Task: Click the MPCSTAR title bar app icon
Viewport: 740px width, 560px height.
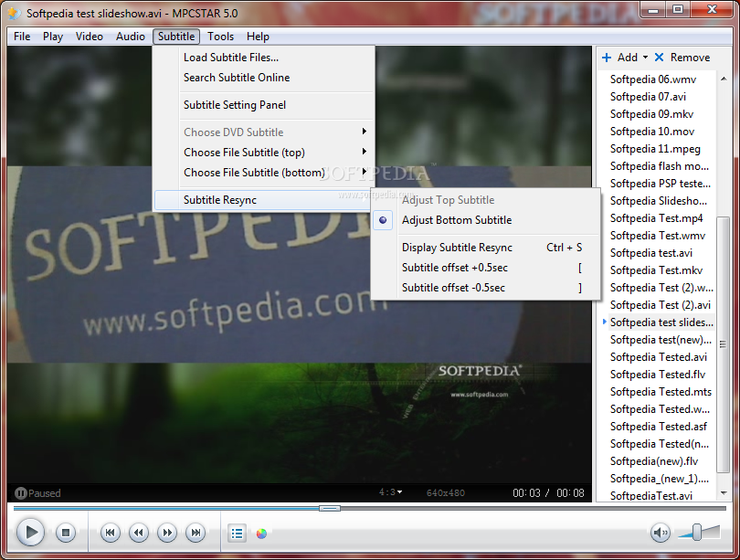Action: coord(14,13)
